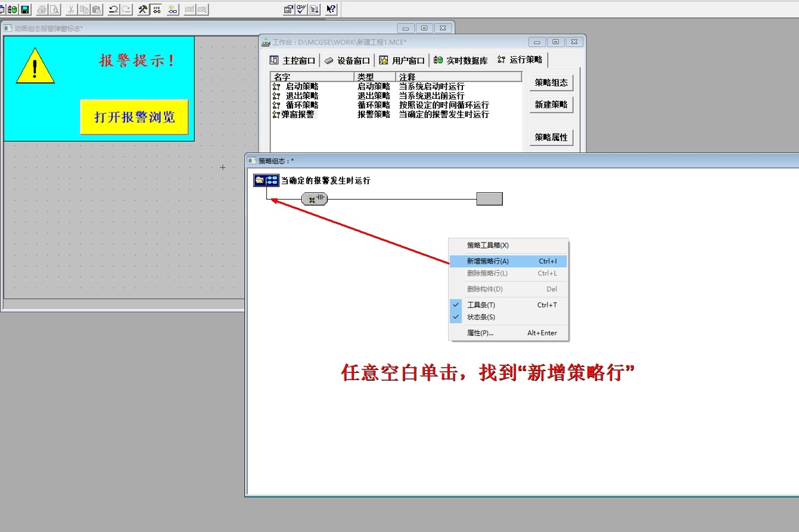Click the context-sensitive help arrow icon
The height and width of the screenshot is (532, 799).
click(331, 9)
